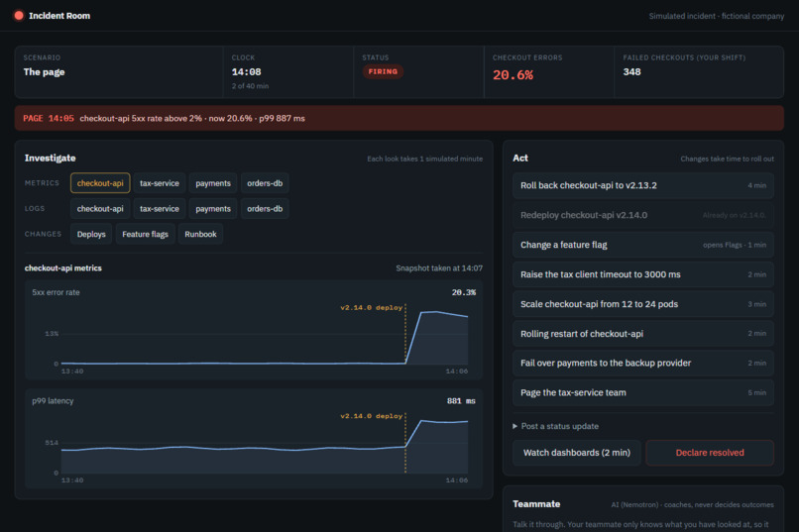Click Redeploy checkout-api v2.14.0

(x=643, y=215)
